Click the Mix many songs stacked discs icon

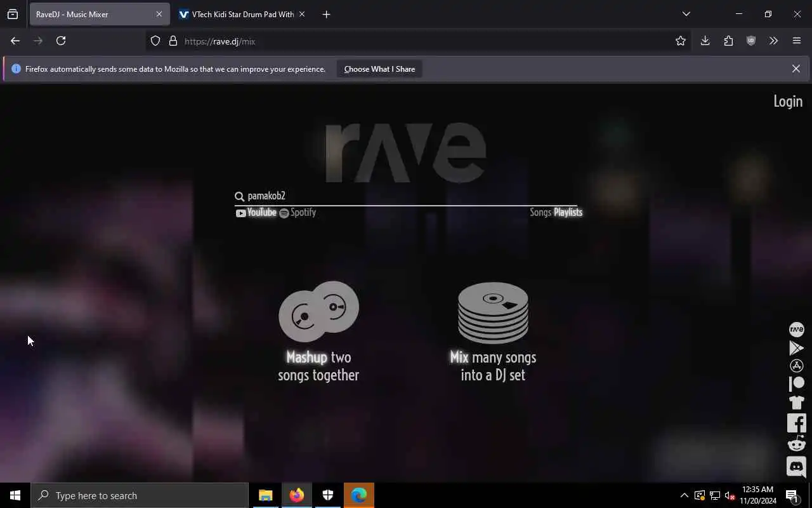(x=493, y=312)
